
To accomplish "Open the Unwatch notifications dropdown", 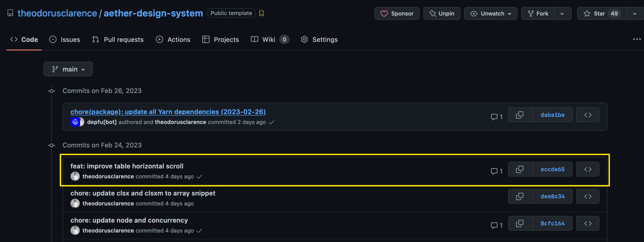I will [491, 13].
